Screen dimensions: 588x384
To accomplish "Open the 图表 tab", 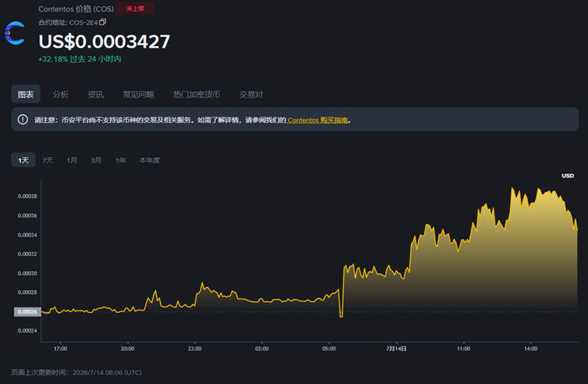I will 26,94.
